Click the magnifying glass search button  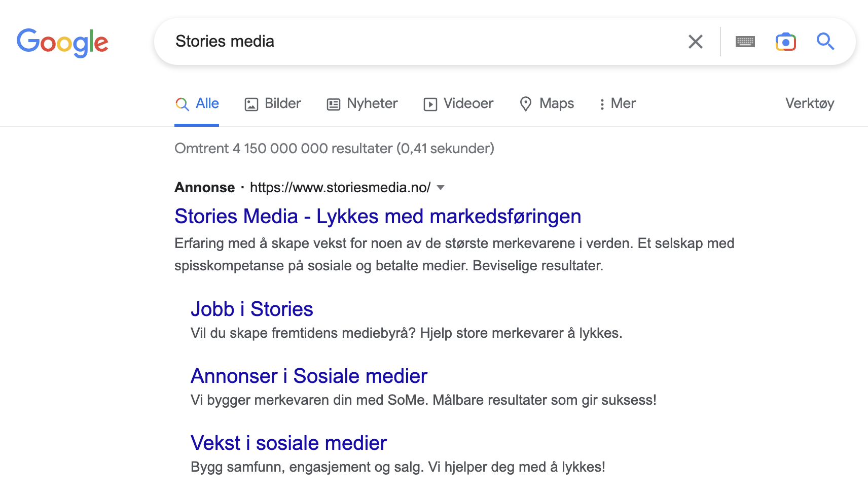point(825,41)
